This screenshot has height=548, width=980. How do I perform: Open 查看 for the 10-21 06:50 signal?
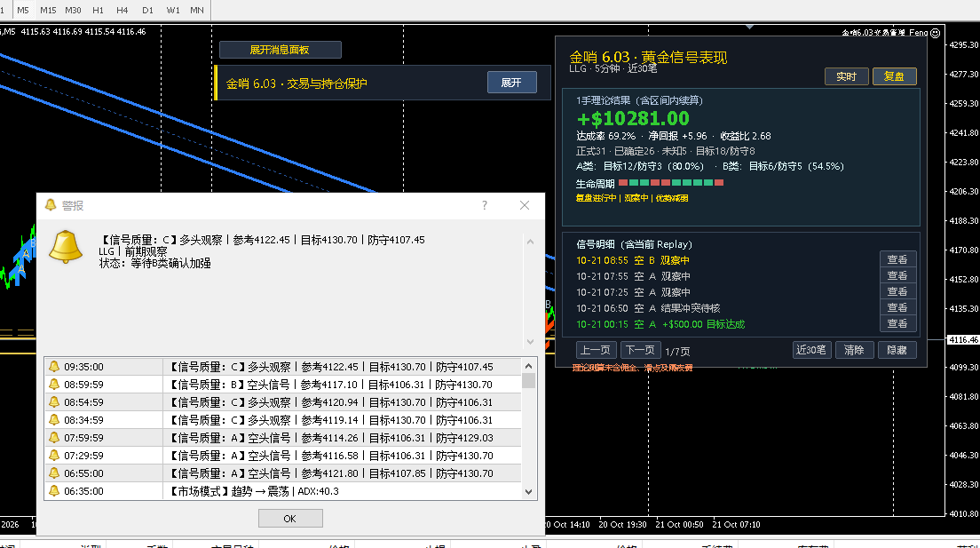897,308
